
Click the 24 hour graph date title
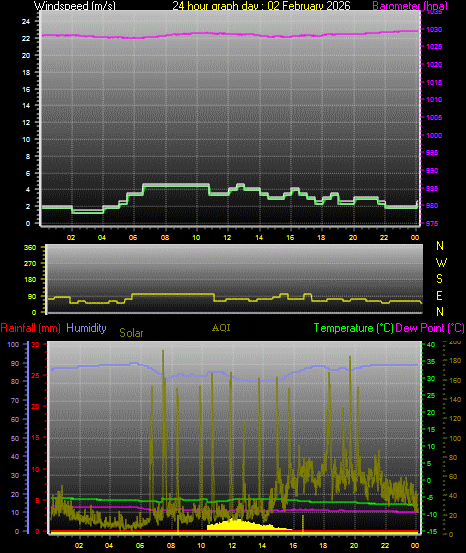[x=261, y=5]
